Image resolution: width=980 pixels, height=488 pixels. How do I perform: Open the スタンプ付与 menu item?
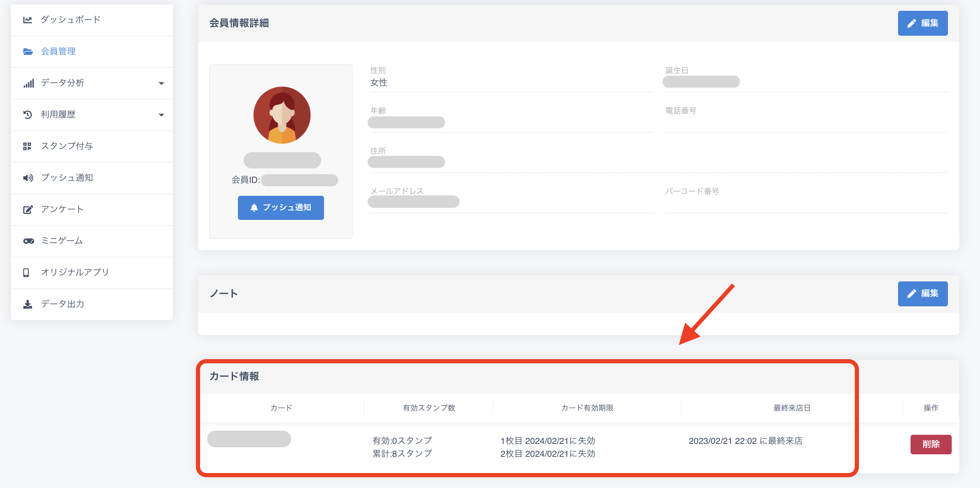point(67,146)
